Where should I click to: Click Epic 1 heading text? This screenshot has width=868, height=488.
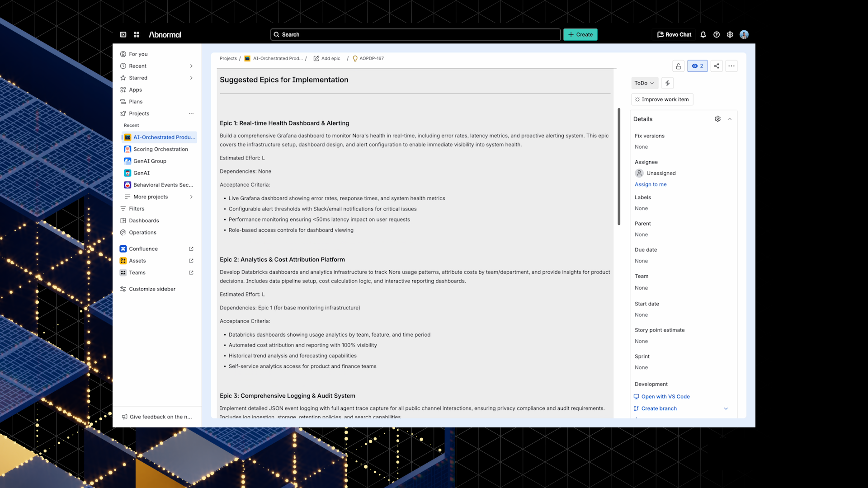[x=284, y=123]
